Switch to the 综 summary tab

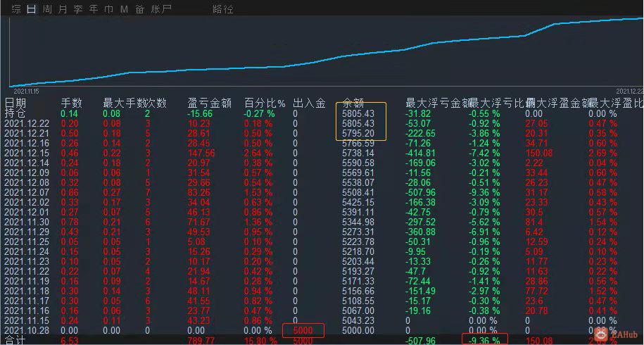click(16, 9)
